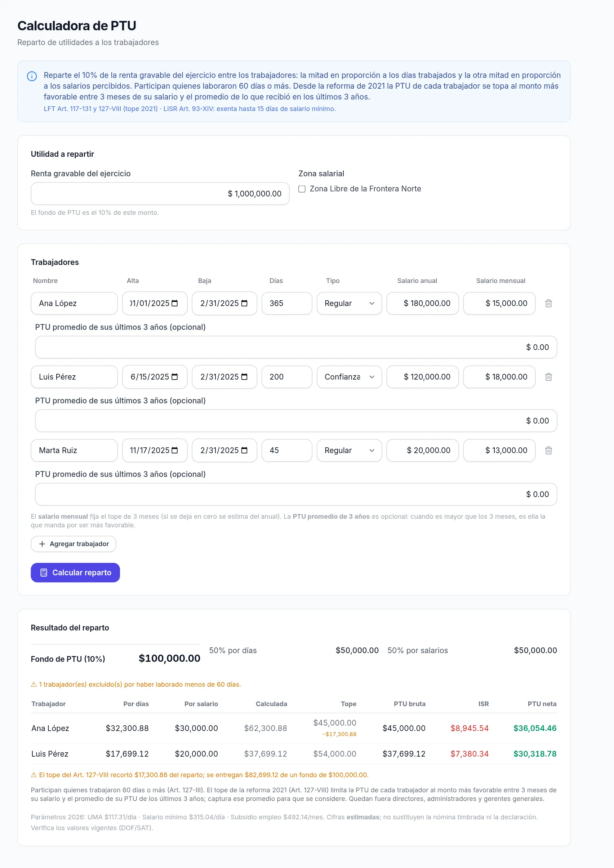
Task: Delete the Luis Pérez worker row
Action: tap(548, 377)
